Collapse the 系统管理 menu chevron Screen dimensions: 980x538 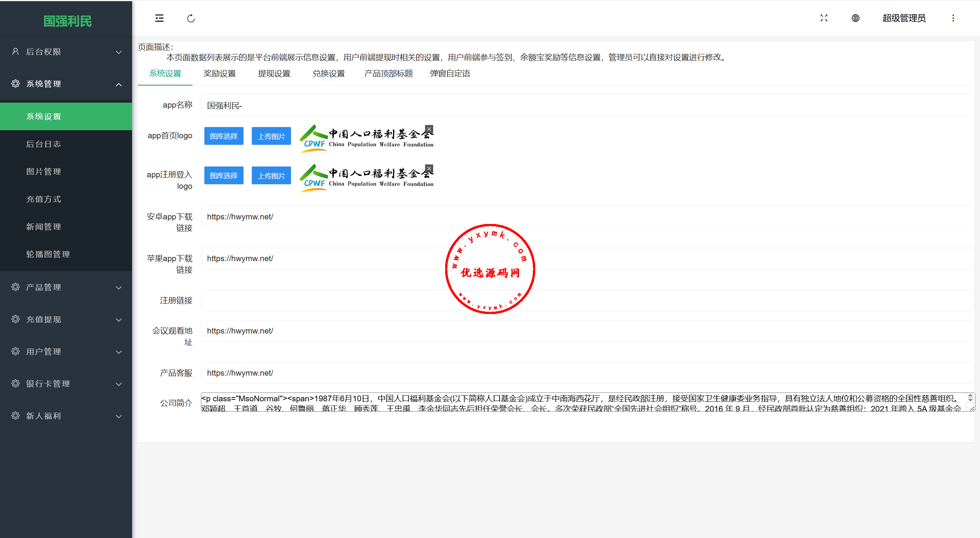coord(119,84)
